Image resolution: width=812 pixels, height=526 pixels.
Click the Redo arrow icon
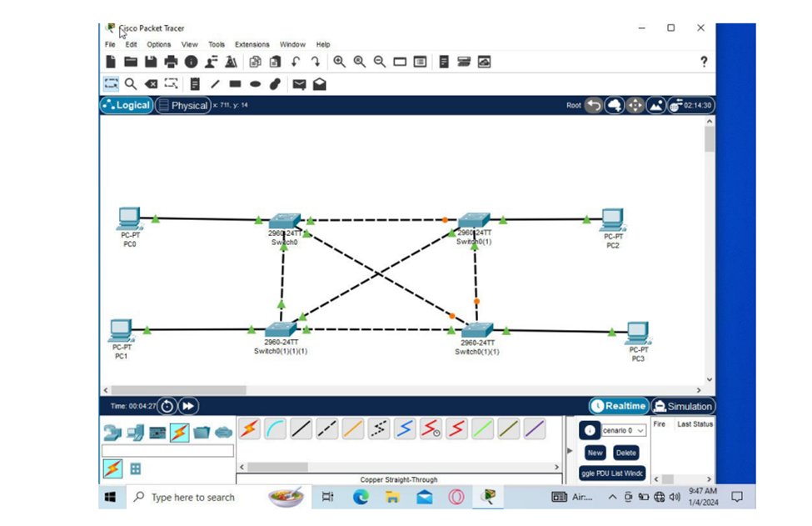tap(316, 63)
